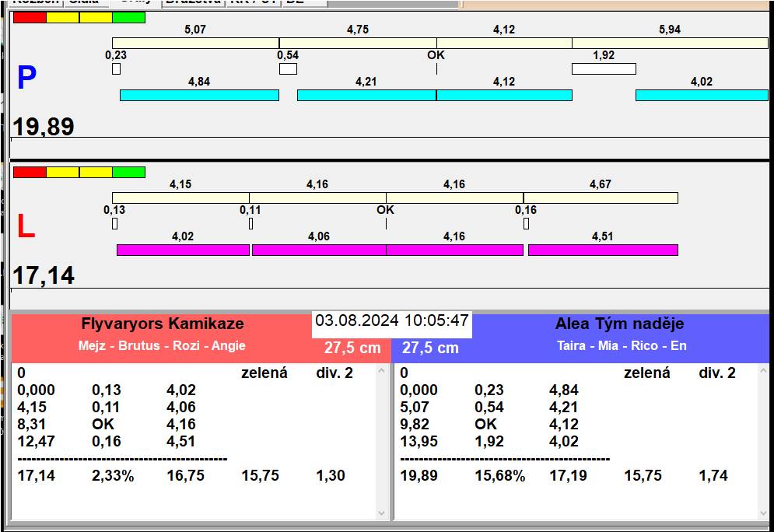
Task: Click the green start light in lane L
Action: click(x=128, y=172)
